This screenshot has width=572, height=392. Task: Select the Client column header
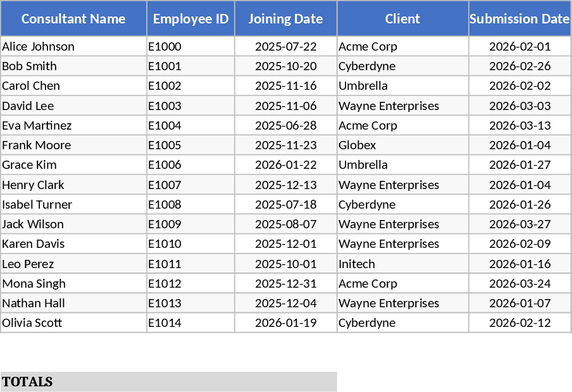[402, 19]
